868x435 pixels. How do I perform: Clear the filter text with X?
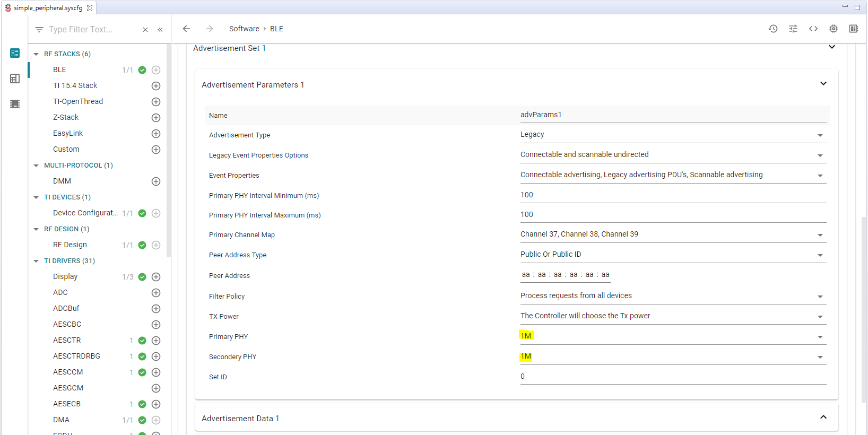(x=145, y=30)
